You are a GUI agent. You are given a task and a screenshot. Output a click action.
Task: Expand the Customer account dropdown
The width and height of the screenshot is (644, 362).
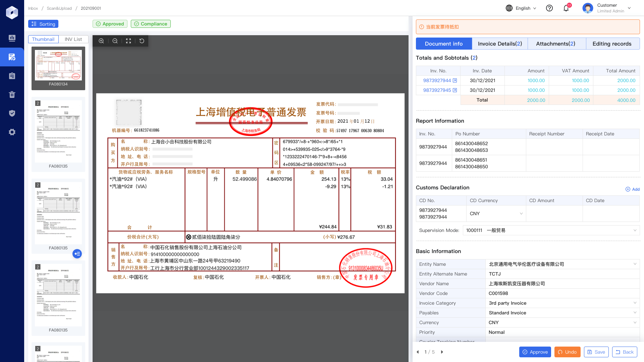pyautogui.click(x=629, y=8)
